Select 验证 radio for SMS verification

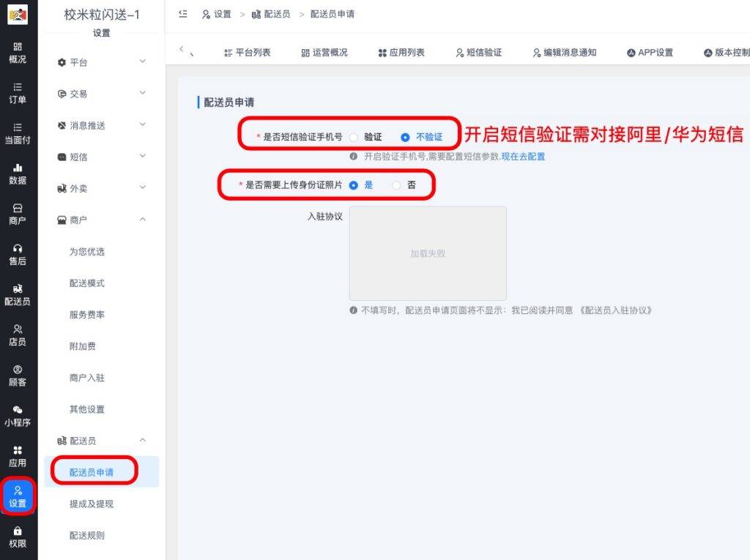click(354, 137)
